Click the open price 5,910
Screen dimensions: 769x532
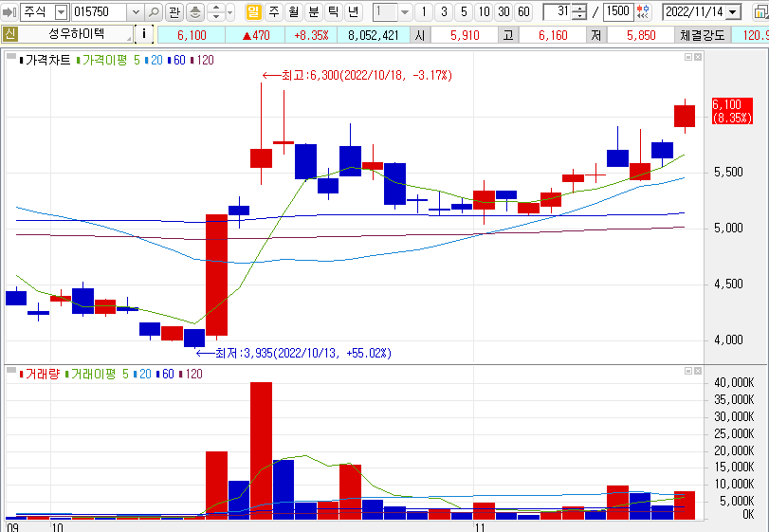(x=465, y=35)
